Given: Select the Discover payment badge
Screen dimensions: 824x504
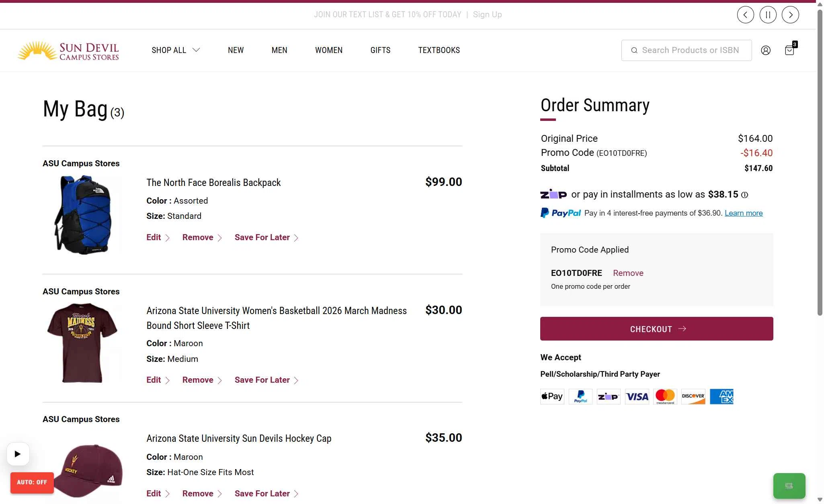Looking at the screenshot, I should point(693,396).
